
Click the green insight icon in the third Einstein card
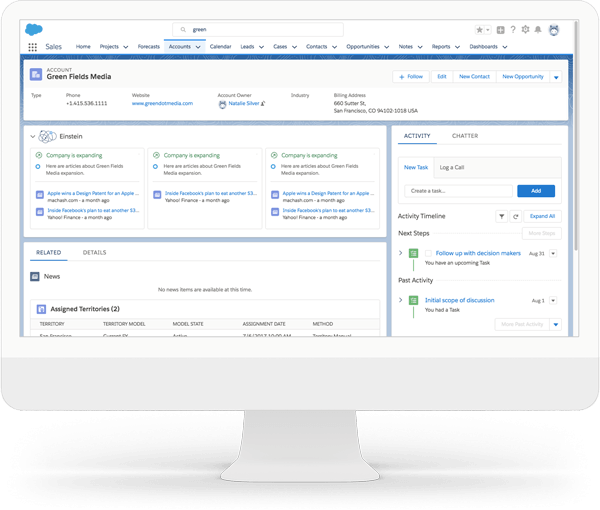[x=274, y=155]
